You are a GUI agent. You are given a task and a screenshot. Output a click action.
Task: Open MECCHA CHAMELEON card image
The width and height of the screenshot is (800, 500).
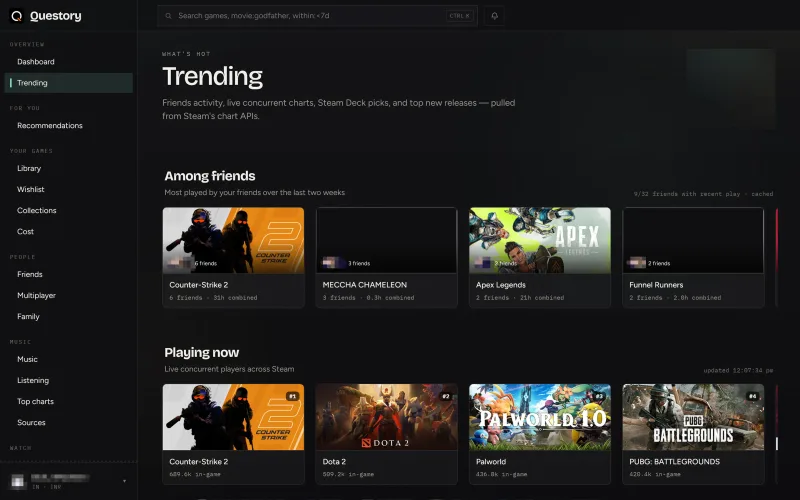click(x=386, y=240)
